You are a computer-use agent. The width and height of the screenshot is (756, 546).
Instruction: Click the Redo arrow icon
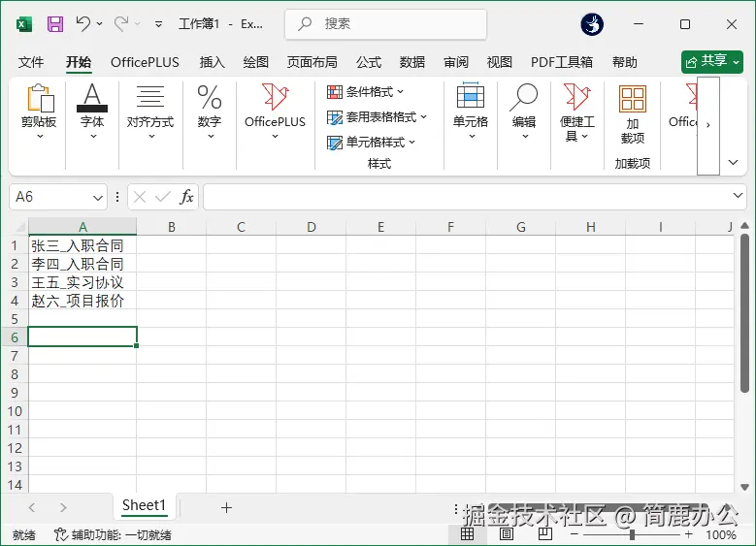[x=121, y=23]
